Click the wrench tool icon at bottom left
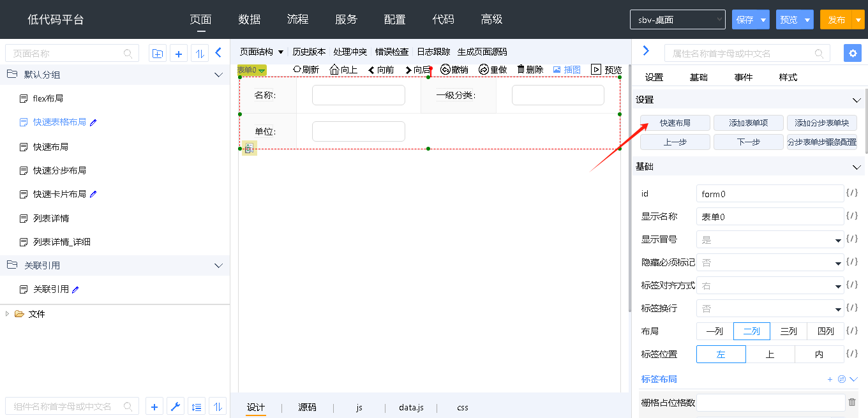 point(176,407)
